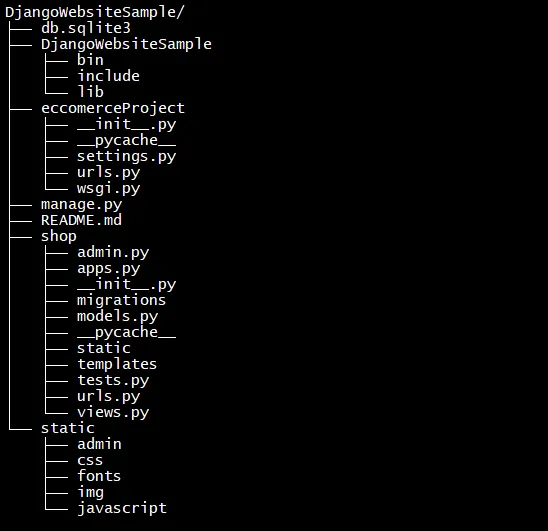The width and height of the screenshot is (548, 531).
Task: Select the db.sqlite3 file entry
Action: pos(86,28)
